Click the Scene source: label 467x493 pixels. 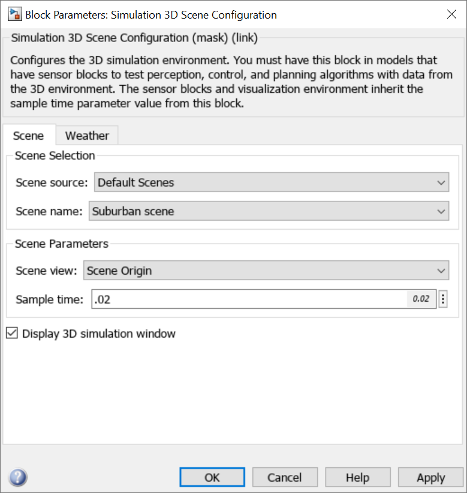[x=52, y=182]
